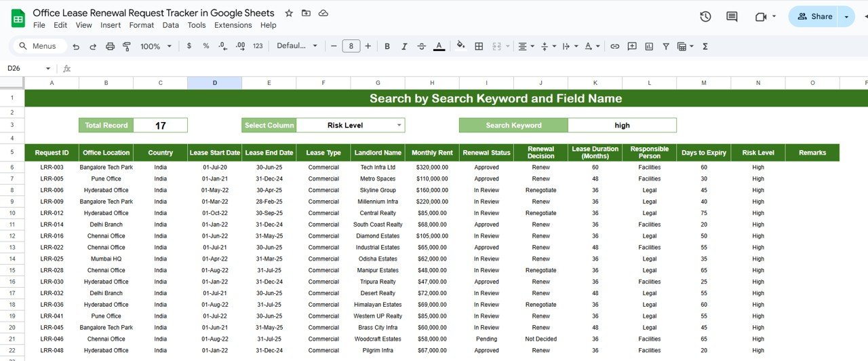Screen dimensions: 868x361
Task: Open the Risk Level column dropdown
Action: (x=399, y=126)
